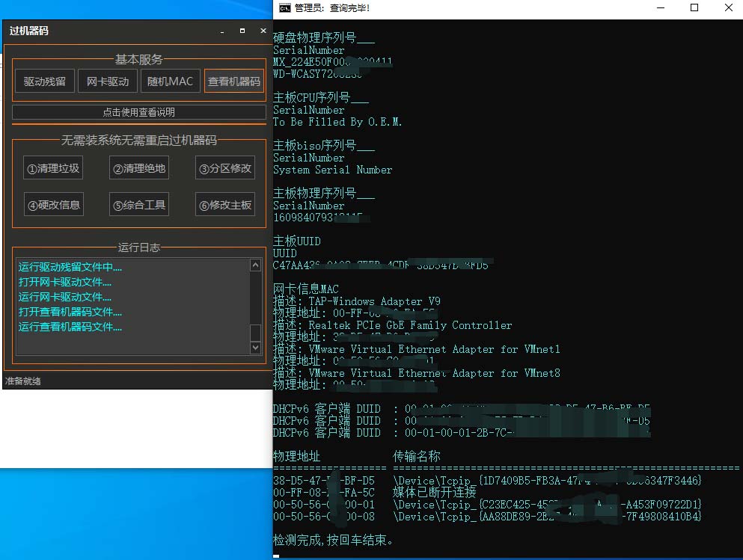This screenshot has width=743, height=560.
Task: Click the scroll-up arrow in the log panel
Action: tap(255, 264)
